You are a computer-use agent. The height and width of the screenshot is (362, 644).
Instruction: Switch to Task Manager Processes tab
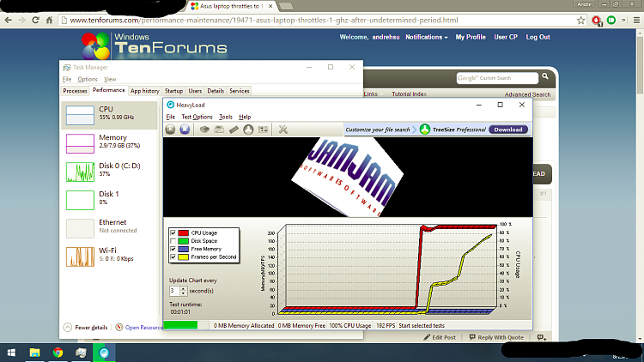click(x=75, y=91)
